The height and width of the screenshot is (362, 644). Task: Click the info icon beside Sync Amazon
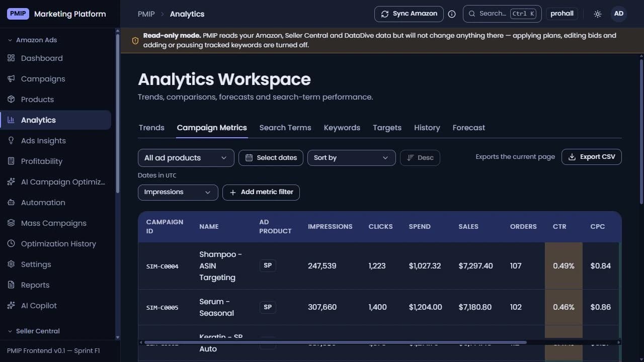[x=452, y=14]
